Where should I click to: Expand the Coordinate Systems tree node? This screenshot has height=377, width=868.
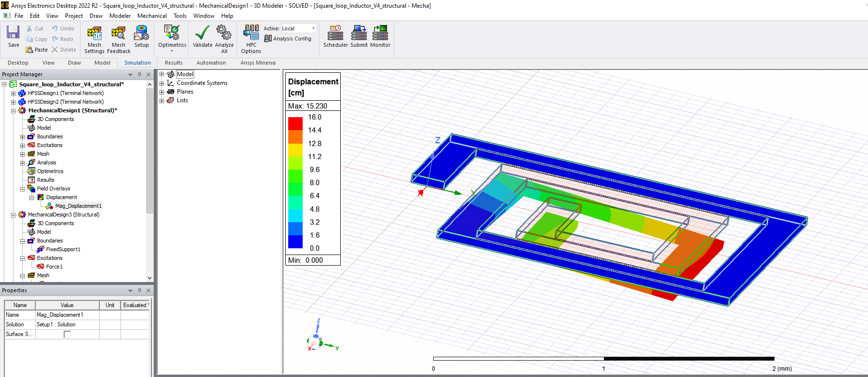point(162,83)
